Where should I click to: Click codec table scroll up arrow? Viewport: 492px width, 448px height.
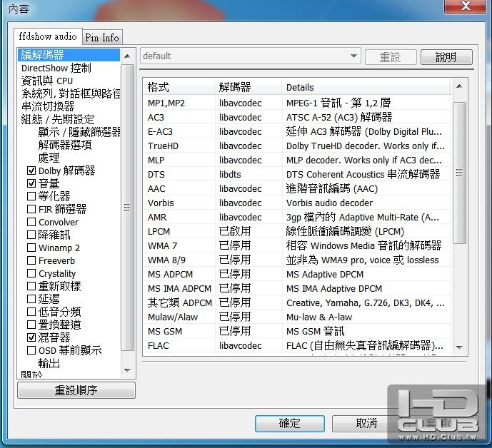tap(459, 86)
